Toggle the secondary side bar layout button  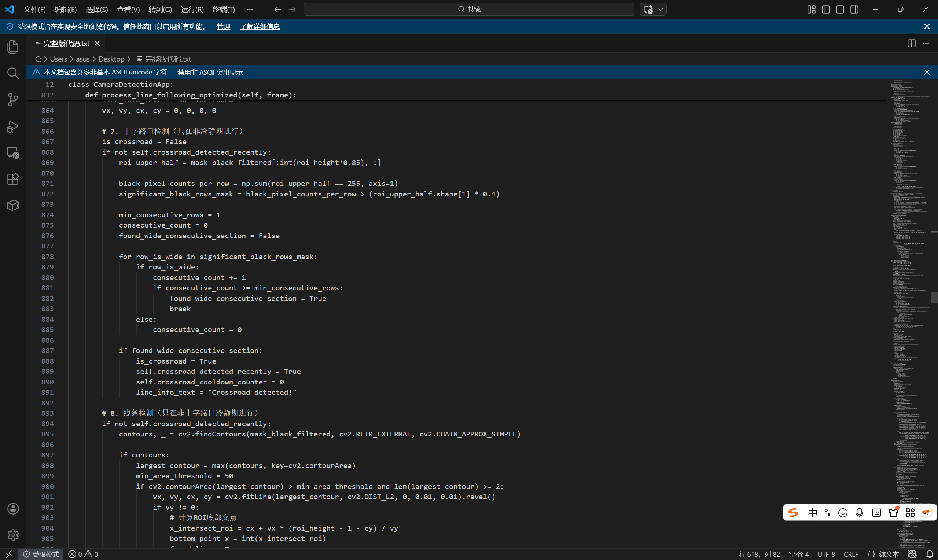[855, 10]
